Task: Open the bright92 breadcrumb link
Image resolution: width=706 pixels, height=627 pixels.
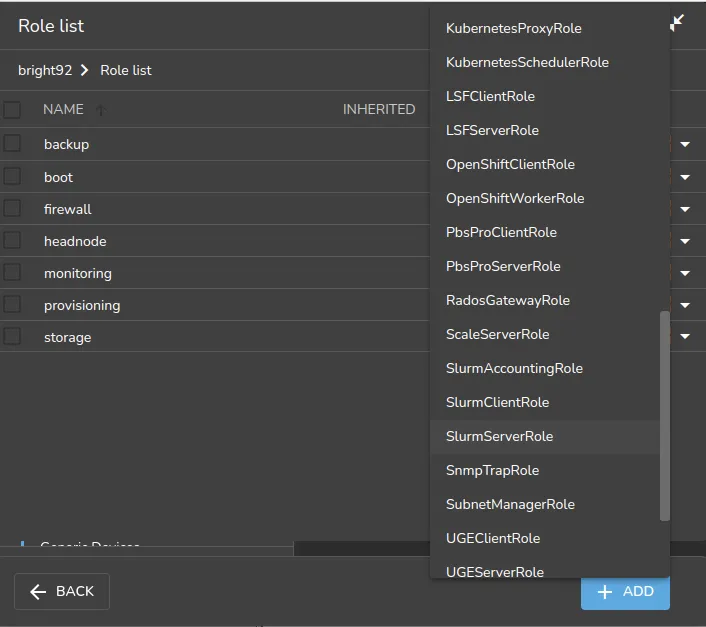Action: coord(45,70)
